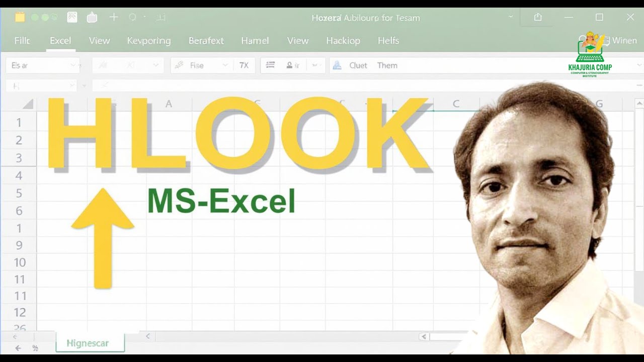
Task: Click the 7X size box
Action: click(244, 65)
